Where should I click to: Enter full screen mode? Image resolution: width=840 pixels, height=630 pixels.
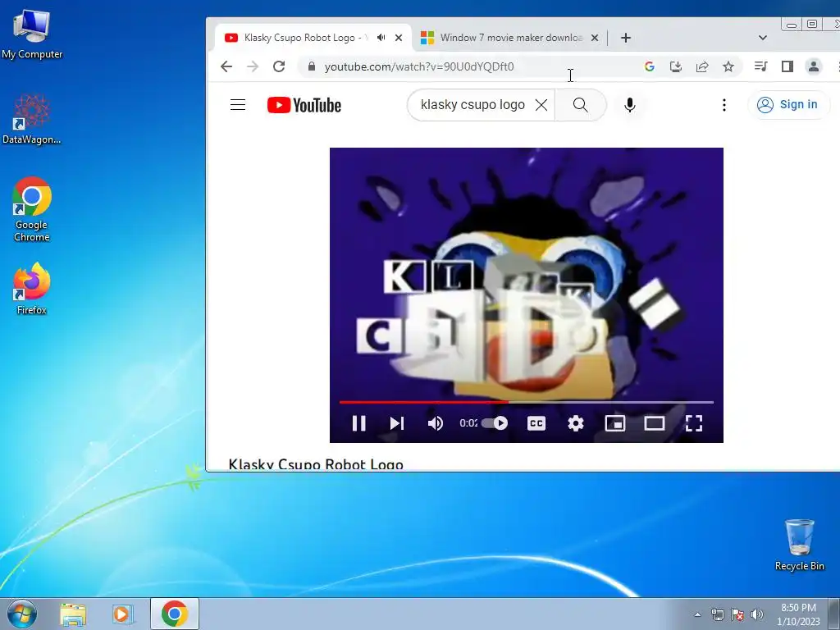coord(694,423)
